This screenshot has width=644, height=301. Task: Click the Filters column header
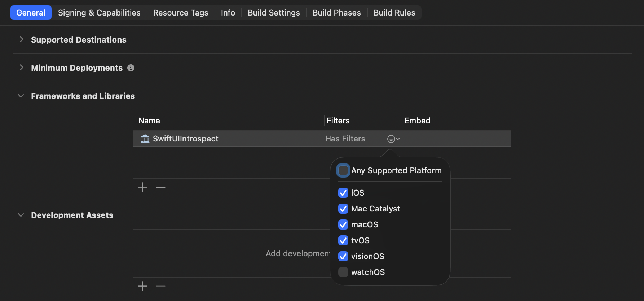point(338,121)
